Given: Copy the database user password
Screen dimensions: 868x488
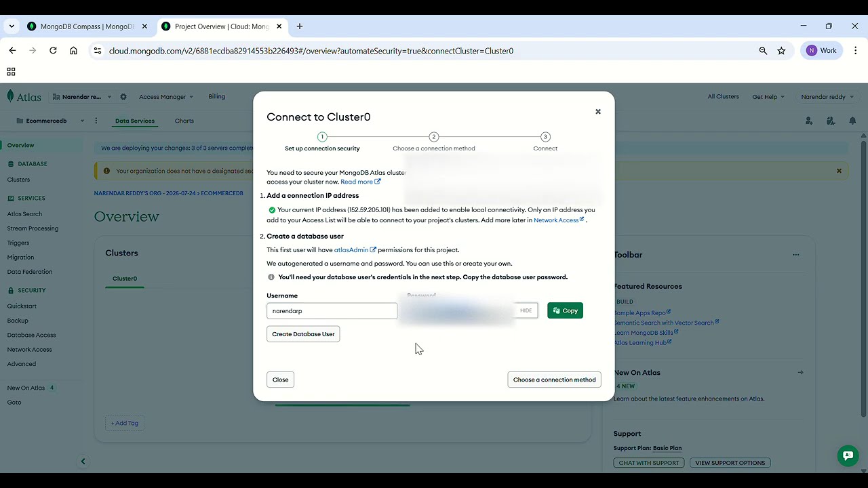Looking at the screenshot, I should (x=565, y=310).
